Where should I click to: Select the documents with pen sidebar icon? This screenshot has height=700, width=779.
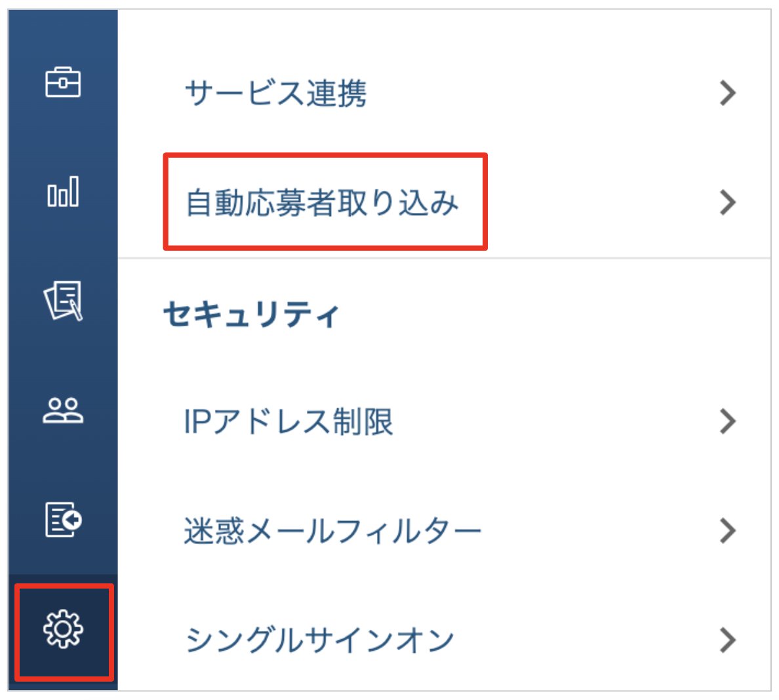pos(62,301)
